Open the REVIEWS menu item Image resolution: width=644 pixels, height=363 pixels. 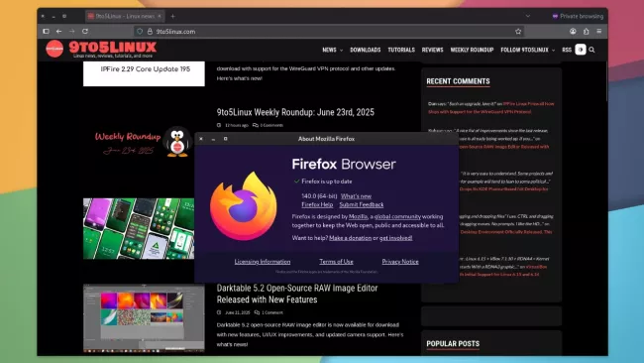(433, 50)
